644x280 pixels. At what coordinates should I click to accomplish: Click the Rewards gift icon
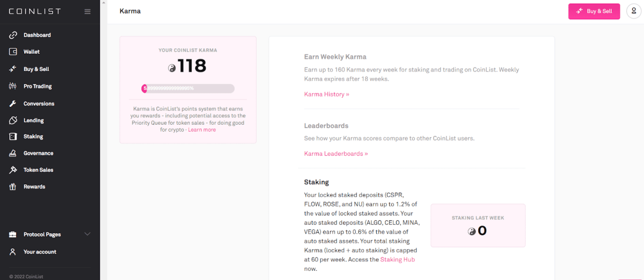13,186
